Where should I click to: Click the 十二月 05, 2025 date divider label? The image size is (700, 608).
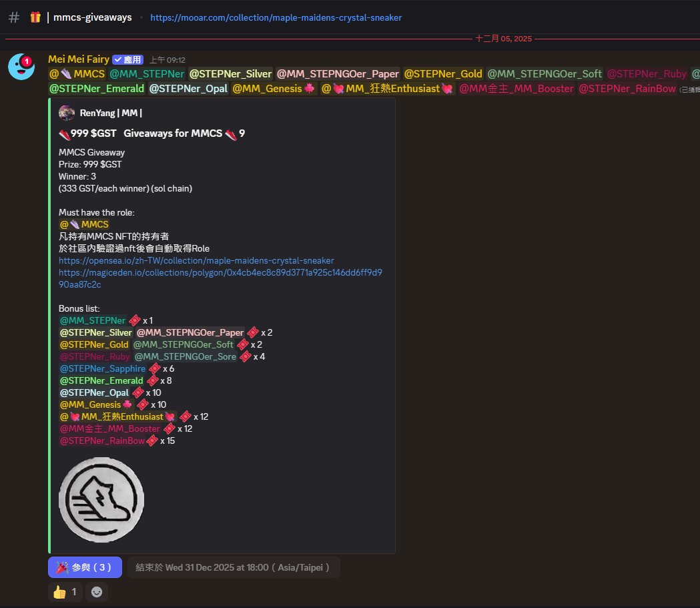tap(504, 39)
